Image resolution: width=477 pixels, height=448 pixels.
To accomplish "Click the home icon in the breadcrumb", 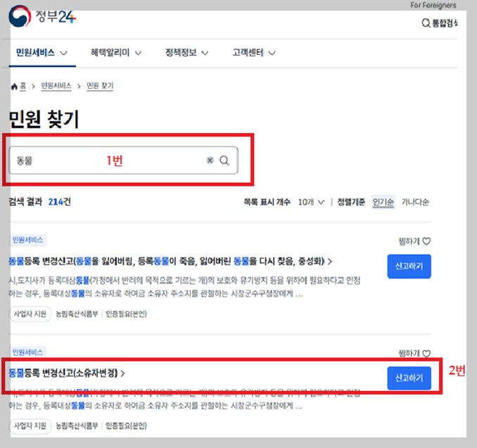I will click(x=14, y=87).
